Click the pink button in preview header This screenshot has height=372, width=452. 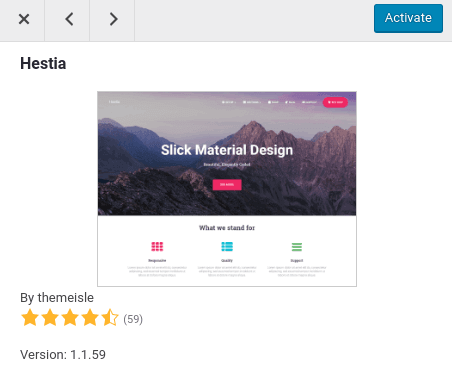click(335, 102)
